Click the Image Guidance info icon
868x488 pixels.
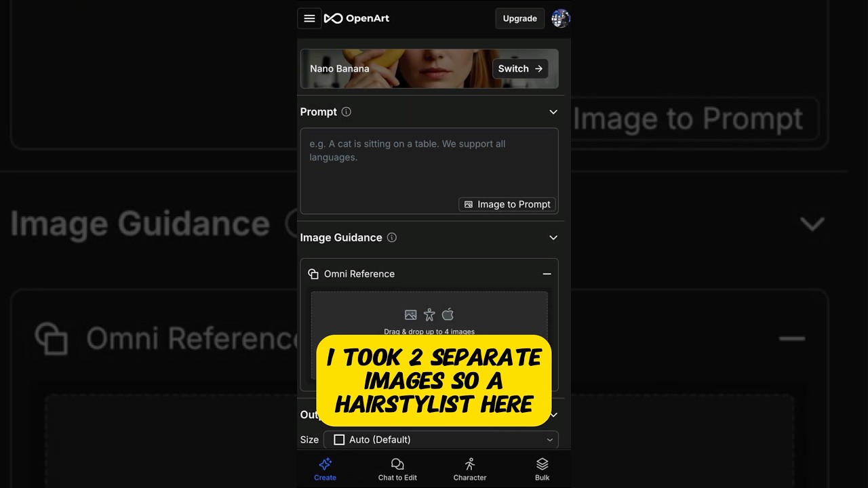(392, 237)
